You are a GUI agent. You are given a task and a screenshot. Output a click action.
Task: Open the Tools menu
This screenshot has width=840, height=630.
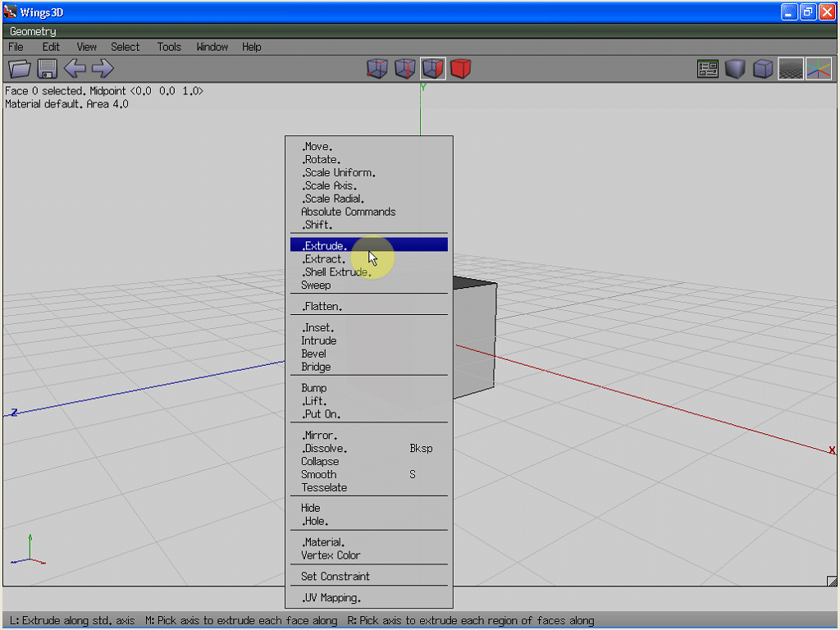point(169,47)
